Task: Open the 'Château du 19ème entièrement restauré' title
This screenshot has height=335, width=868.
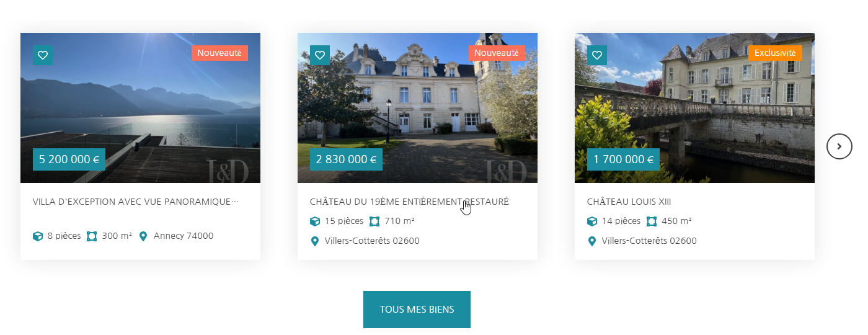Action: coord(409,202)
